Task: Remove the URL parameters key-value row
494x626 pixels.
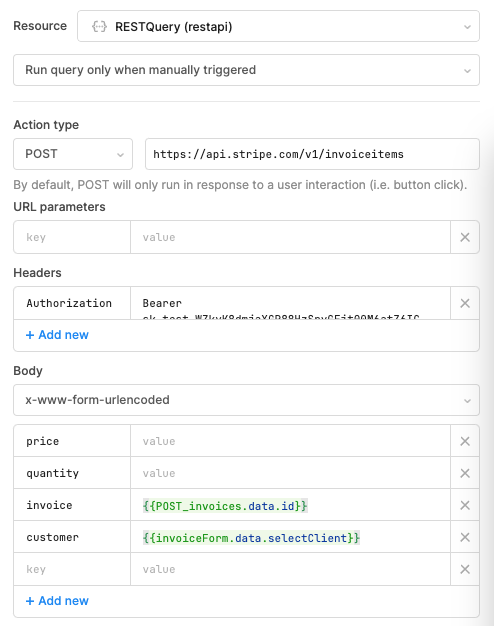Action: point(465,237)
